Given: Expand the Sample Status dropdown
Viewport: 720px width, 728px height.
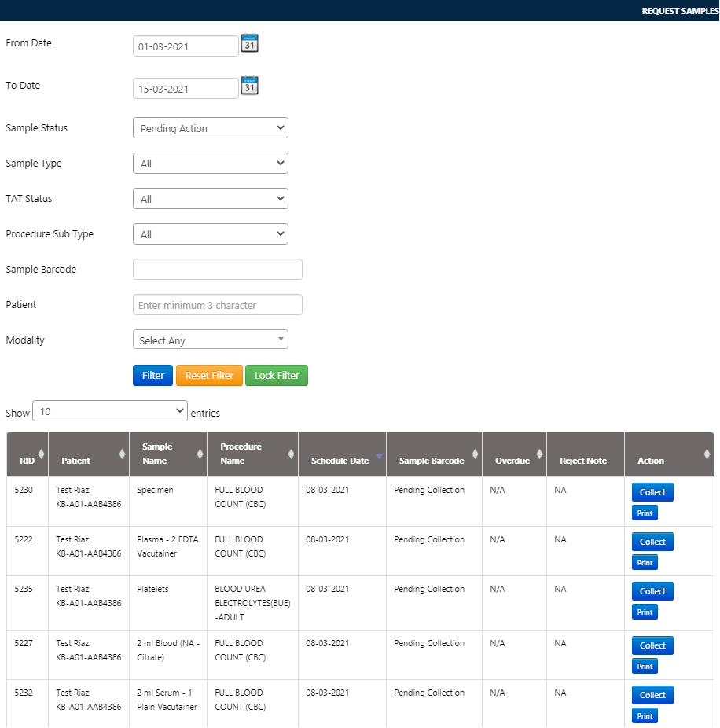Looking at the screenshot, I should pyautogui.click(x=211, y=128).
